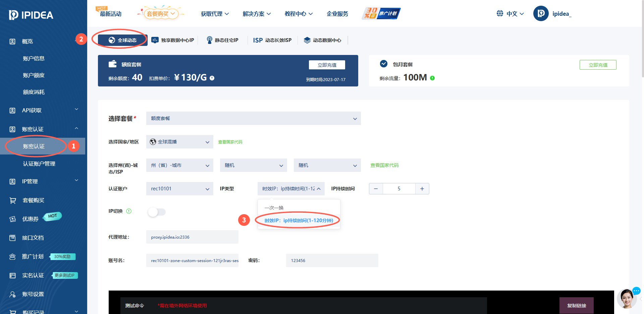Click 查看国家代码 link beside country dropdown
The height and width of the screenshot is (314, 644).
pos(230,142)
